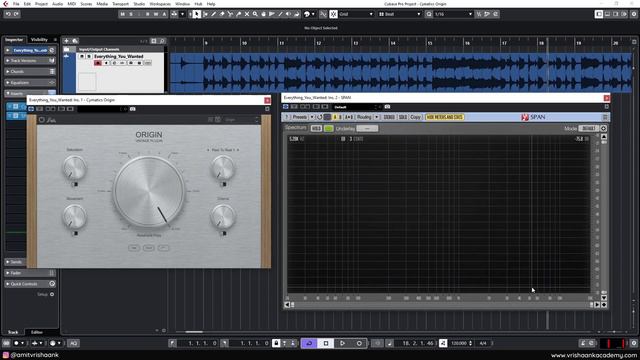Toggle the SPAN HOLD button
640x360 pixels.
pyautogui.click(x=316, y=129)
